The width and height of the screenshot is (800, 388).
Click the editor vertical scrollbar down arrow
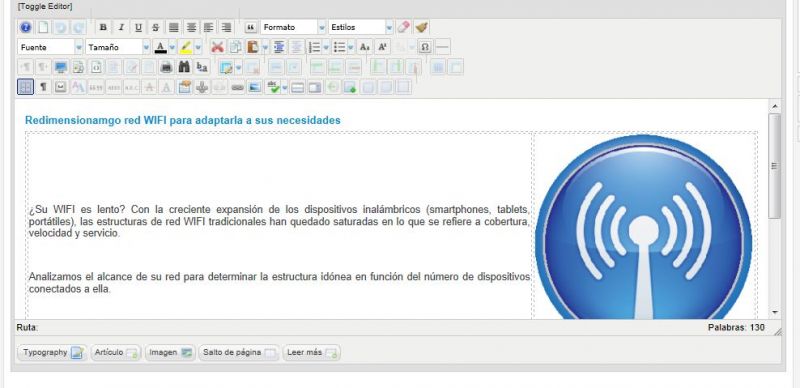775,312
